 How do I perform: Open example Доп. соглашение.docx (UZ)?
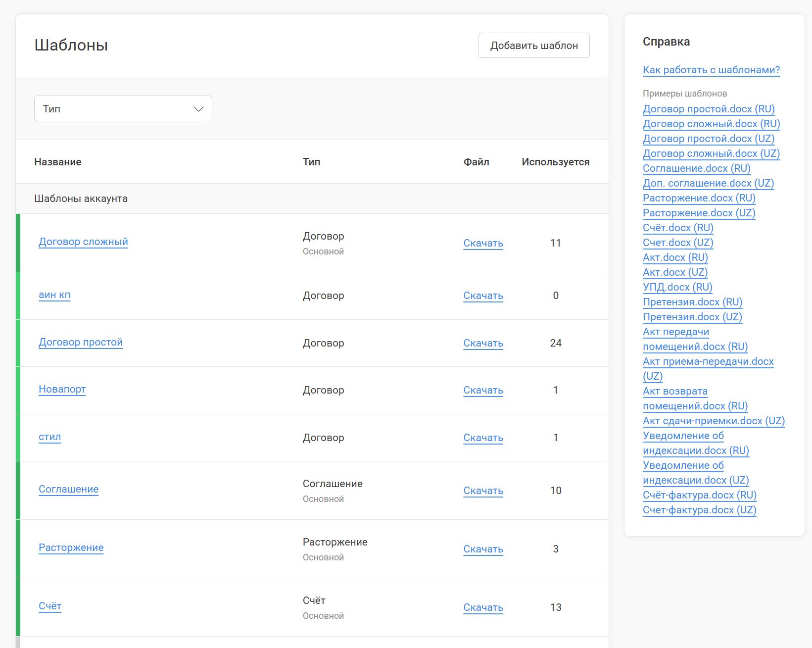(x=709, y=183)
